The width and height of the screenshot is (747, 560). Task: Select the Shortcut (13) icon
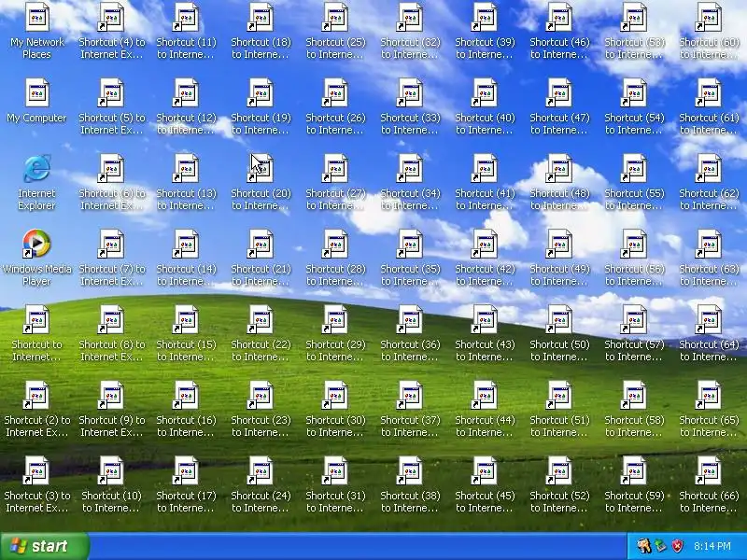pos(186,169)
